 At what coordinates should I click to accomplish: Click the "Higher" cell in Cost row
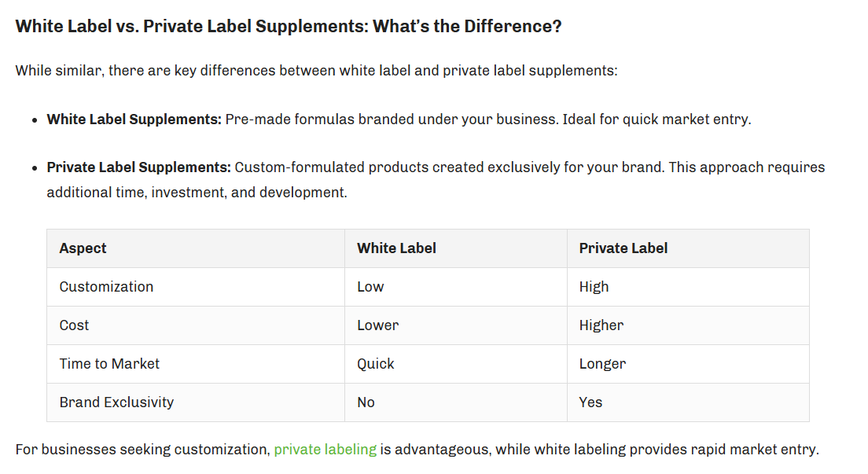[601, 325]
